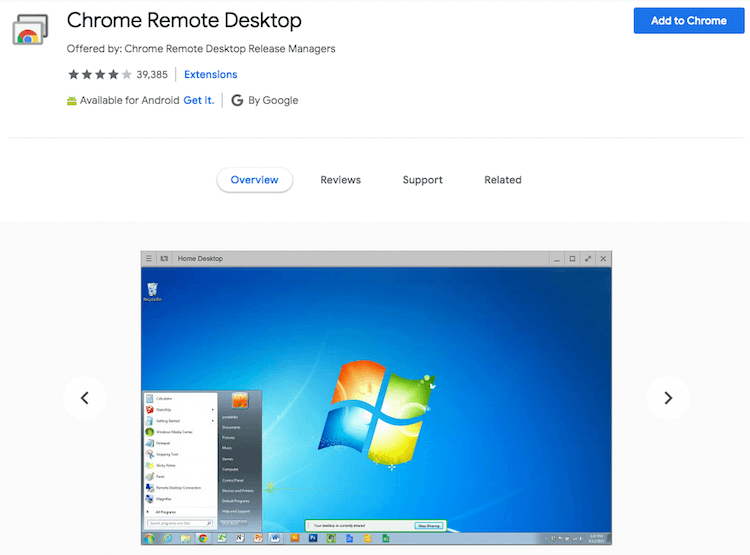Open the Extensions category link
Viewport: 750px width, 555px height.
pos(210,75)
